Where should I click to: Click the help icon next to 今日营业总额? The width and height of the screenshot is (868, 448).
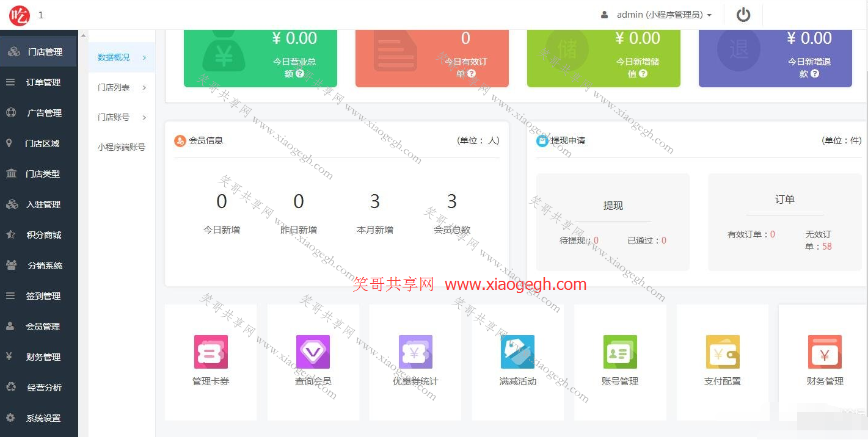coord(300,73)
